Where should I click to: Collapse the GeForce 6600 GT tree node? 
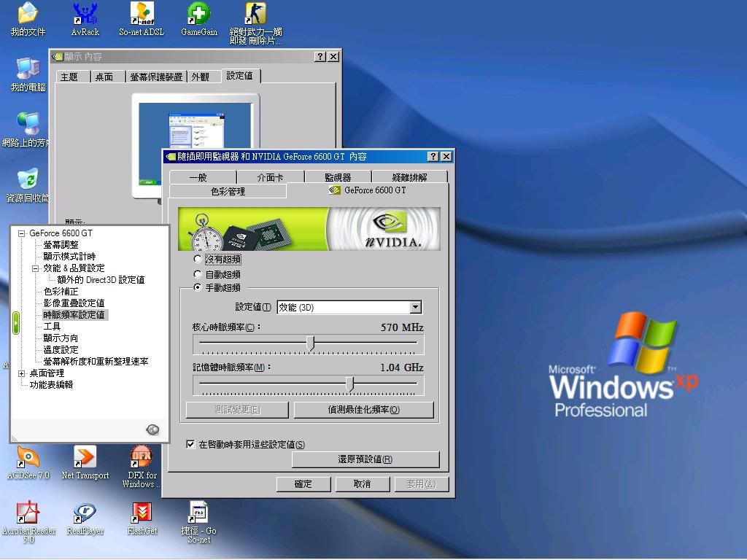[x=22, y=233]
